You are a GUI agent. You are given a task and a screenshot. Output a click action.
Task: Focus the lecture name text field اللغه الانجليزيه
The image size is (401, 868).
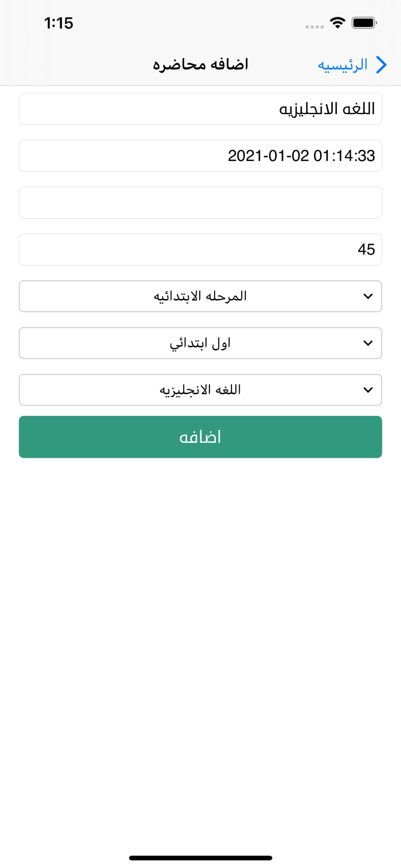[x=200, y=109]
